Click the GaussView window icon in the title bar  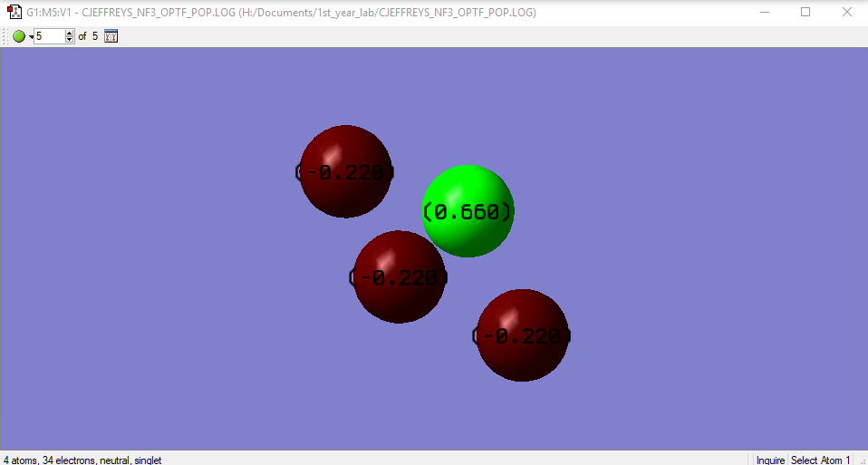[14, 12]
